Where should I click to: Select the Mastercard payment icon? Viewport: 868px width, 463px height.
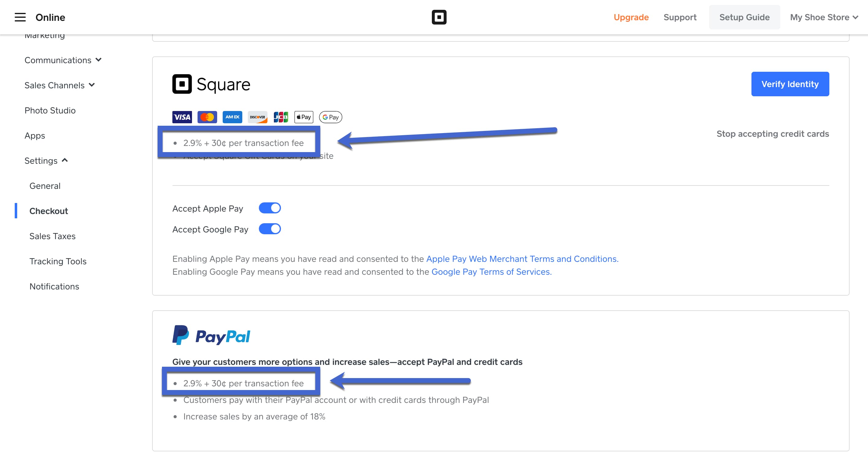tap(207, 117)
